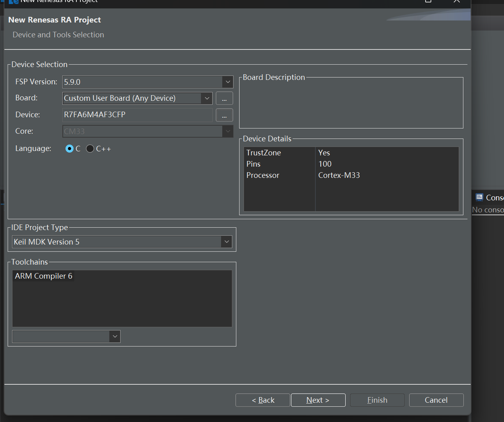Click the Pins row label
Viewport: 504px width, 422px height.
coord(253,164)
